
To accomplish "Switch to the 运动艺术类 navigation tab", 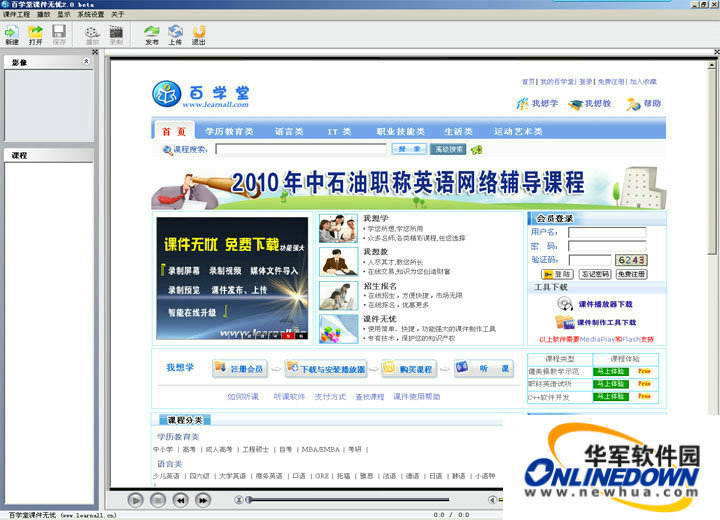I will [518, 131].
